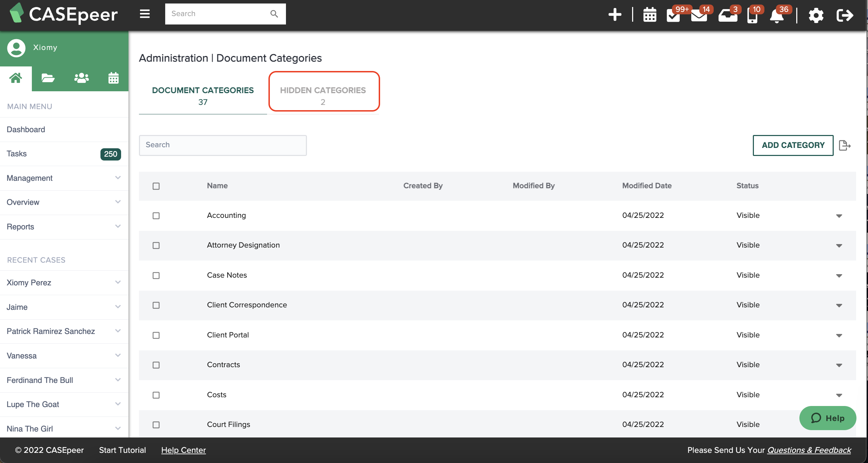Click the magnifier icon in top search
The height and width of the screenshot is (463, 868).
tap(274, 14)
